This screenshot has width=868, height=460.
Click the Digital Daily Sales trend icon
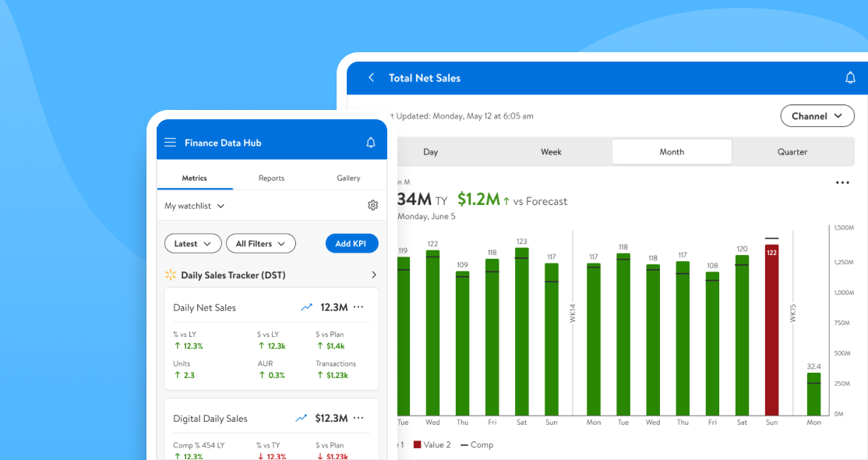pyautogui.click(x=301, y=418)
